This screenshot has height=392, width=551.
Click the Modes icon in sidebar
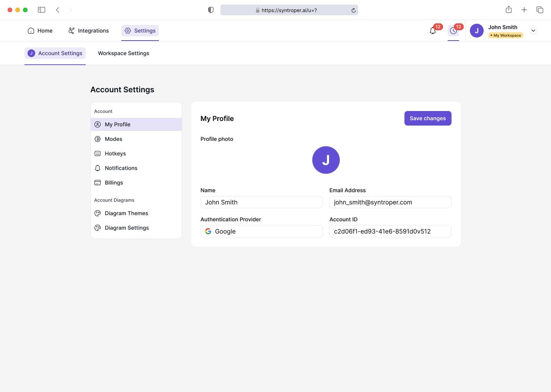point(98,139)
